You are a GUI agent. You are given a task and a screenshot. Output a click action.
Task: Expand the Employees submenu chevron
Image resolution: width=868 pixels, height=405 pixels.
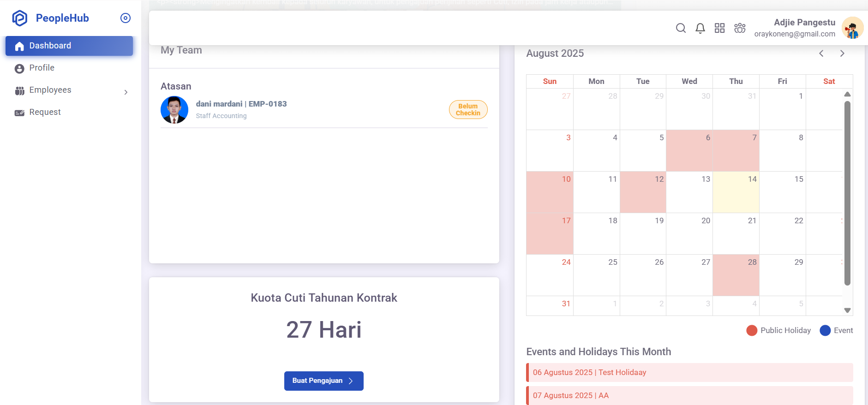(x=126, y=92)
